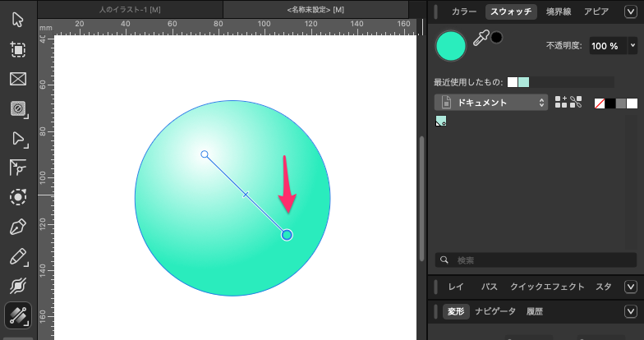Switch to 人のイラスト-1 document tab
Image resolution: width=644 pixels, height=340 pixels.
click(x=130, y=8)
